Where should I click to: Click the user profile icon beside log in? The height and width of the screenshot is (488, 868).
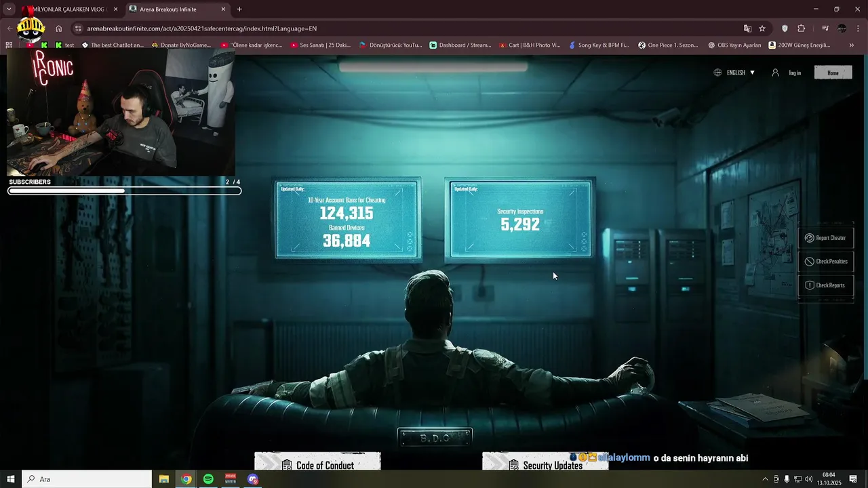(775, 73)
